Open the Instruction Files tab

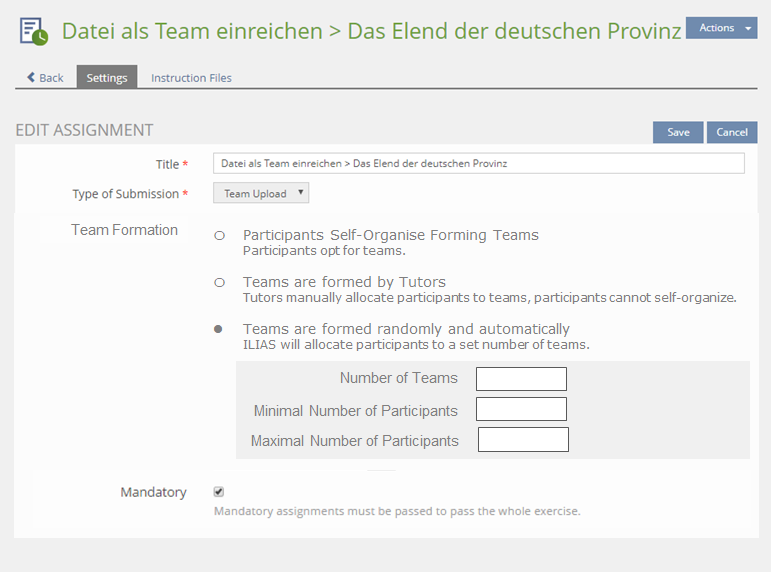pos(191,78)
